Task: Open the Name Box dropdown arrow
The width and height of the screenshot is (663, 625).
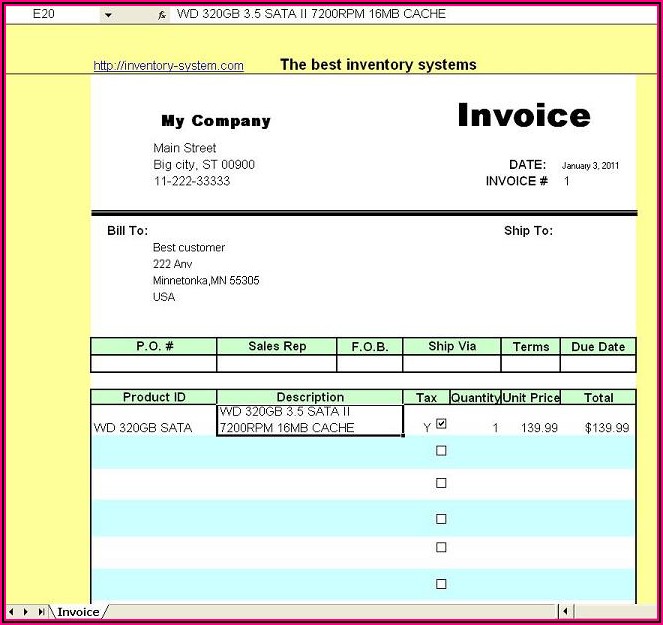Action: (108, 15)
